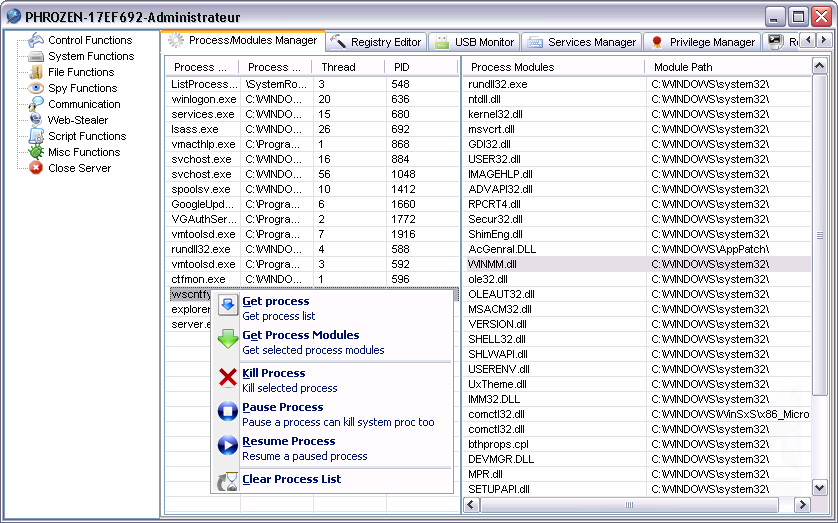Click the Spy Functions eye icon
Screen dimensions: 838x523
[x=36, y=88]
